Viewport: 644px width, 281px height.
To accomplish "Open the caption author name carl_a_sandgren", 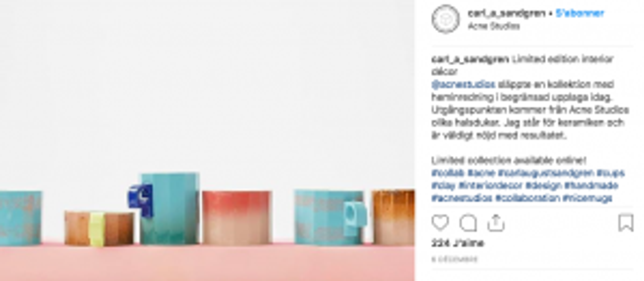I will [x=470, y=59].
